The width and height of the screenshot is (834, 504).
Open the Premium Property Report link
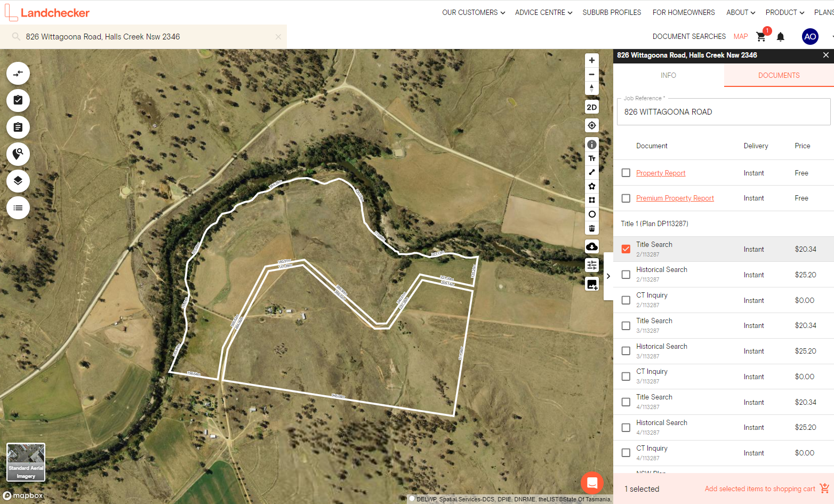pos(675,198)
